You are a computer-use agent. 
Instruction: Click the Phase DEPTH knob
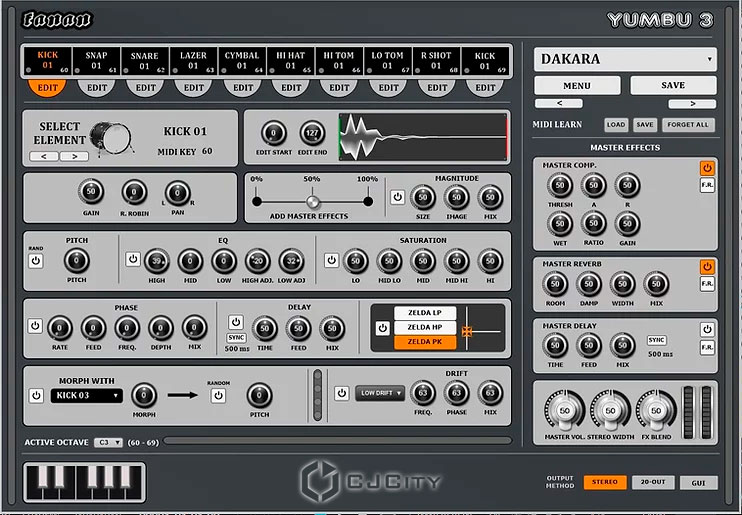click(x=160, y=328)
